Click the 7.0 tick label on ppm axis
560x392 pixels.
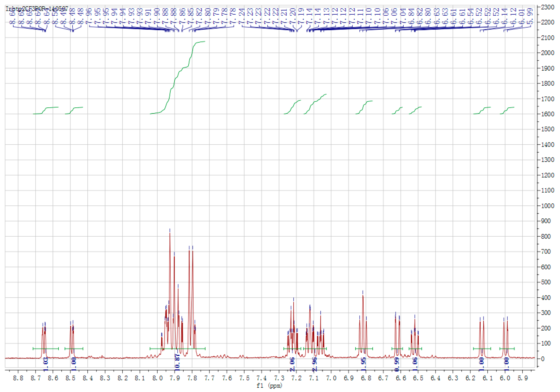click(331, 378)
